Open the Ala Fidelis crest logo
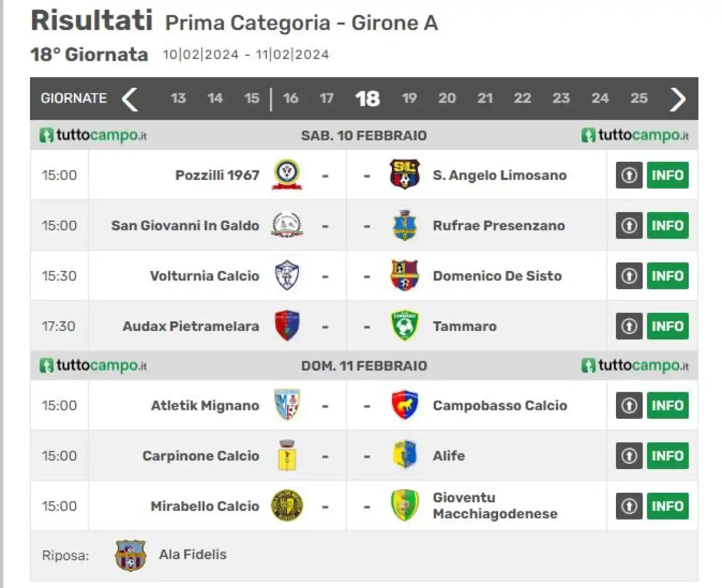This screenshot has height=588, width=722. coord(130,555)
